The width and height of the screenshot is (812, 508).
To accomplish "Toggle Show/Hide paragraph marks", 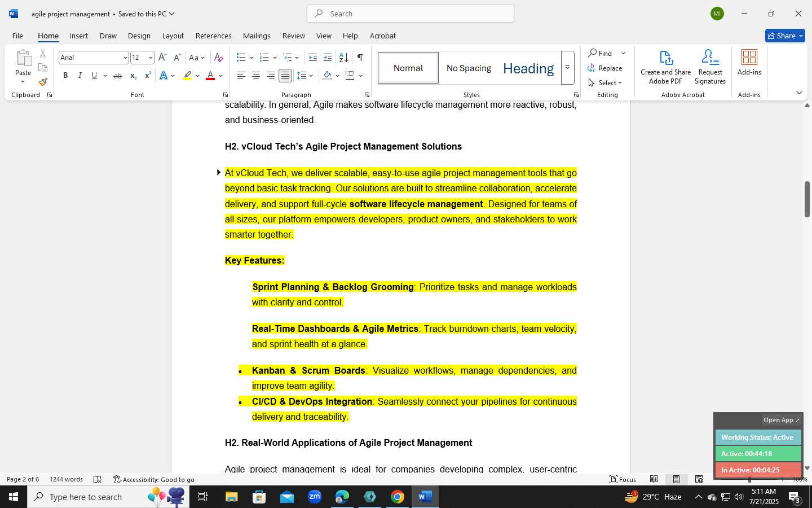I will click(360, 58).
